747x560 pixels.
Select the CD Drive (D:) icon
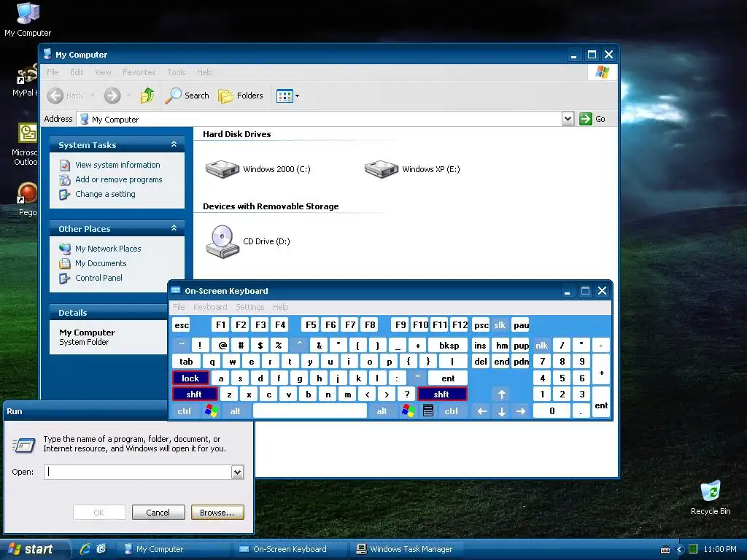coord(222,241)
